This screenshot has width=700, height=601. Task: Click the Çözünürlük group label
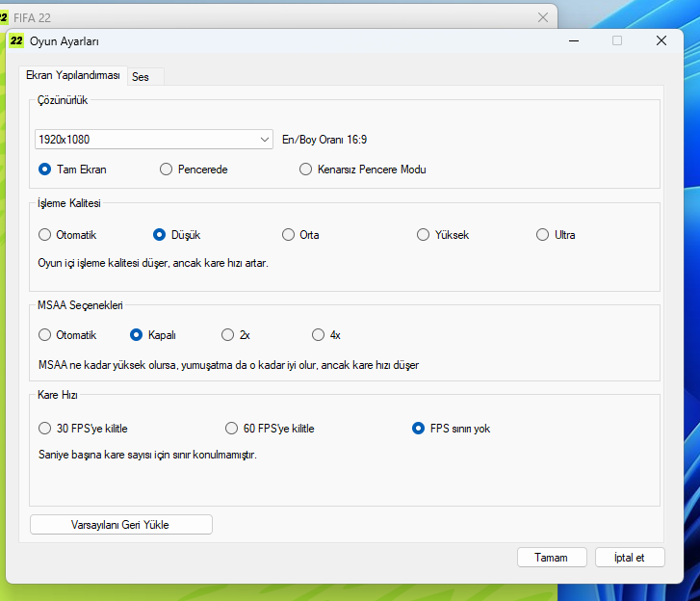(63, 100)
